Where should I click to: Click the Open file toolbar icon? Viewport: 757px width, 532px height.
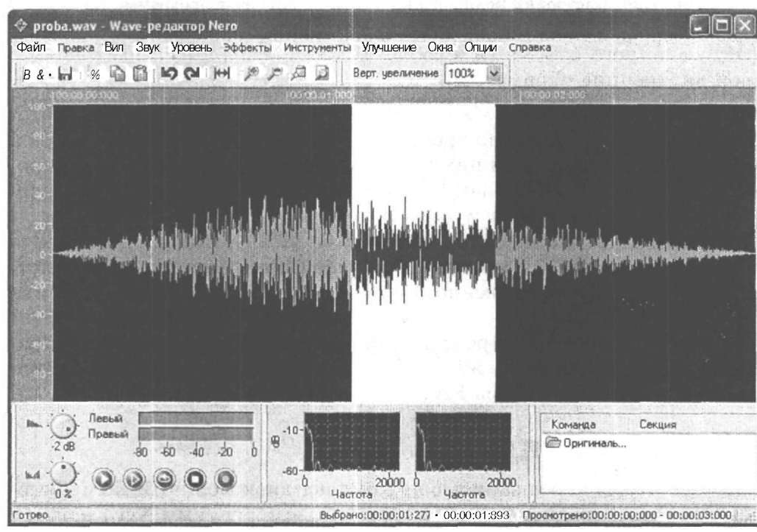tap(42, 74)
